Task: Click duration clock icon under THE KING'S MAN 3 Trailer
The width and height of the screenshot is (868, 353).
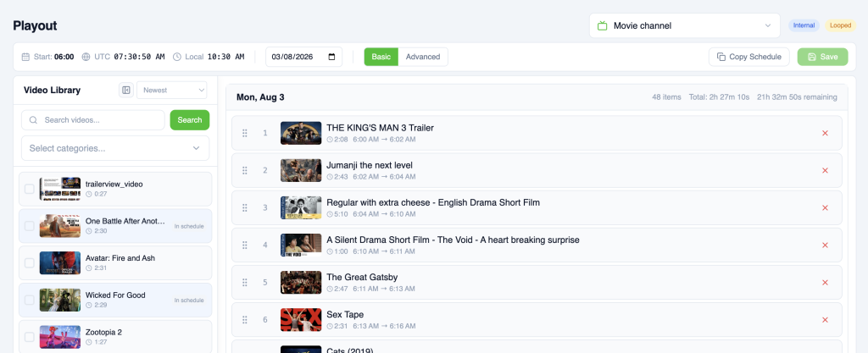Action: (330, 139)
